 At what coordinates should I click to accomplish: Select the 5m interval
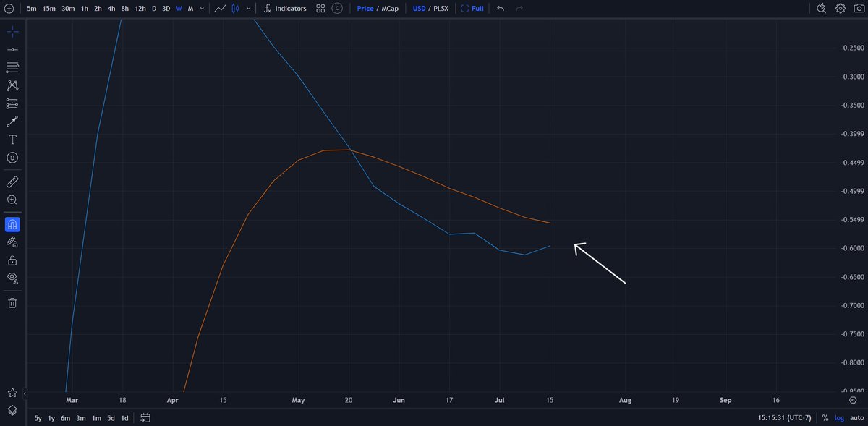point(32,9)
